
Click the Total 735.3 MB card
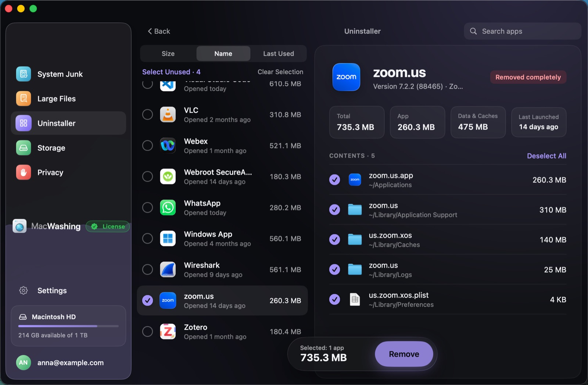point(357,122)
